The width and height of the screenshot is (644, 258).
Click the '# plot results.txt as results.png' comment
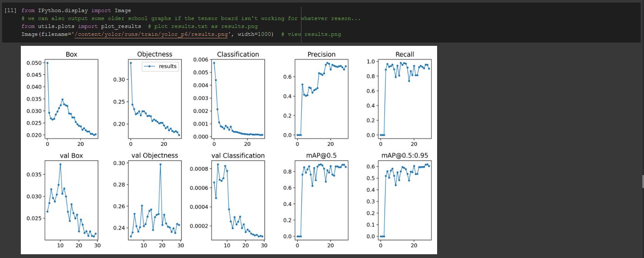203,26
